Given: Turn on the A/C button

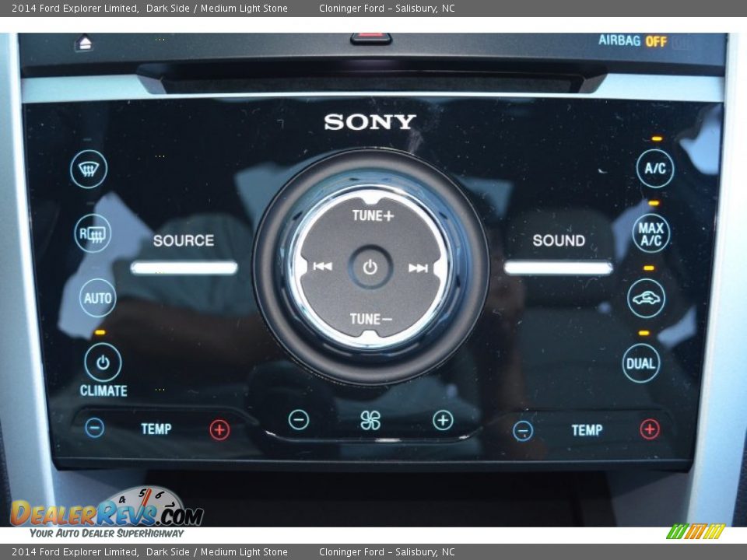Looking at the screenshot, I should point(653,166).
